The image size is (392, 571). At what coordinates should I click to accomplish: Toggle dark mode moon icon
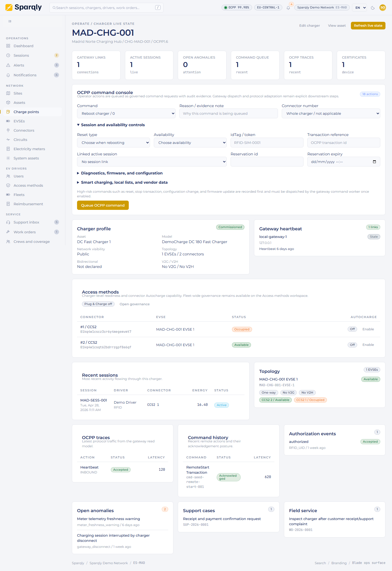click(x=373, y=8)
